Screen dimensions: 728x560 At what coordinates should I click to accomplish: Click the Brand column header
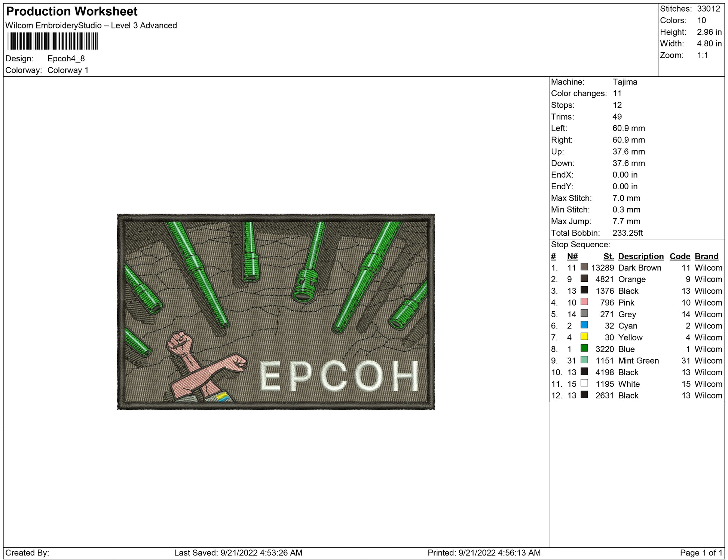pyautogui.click(x=706, y=256)
